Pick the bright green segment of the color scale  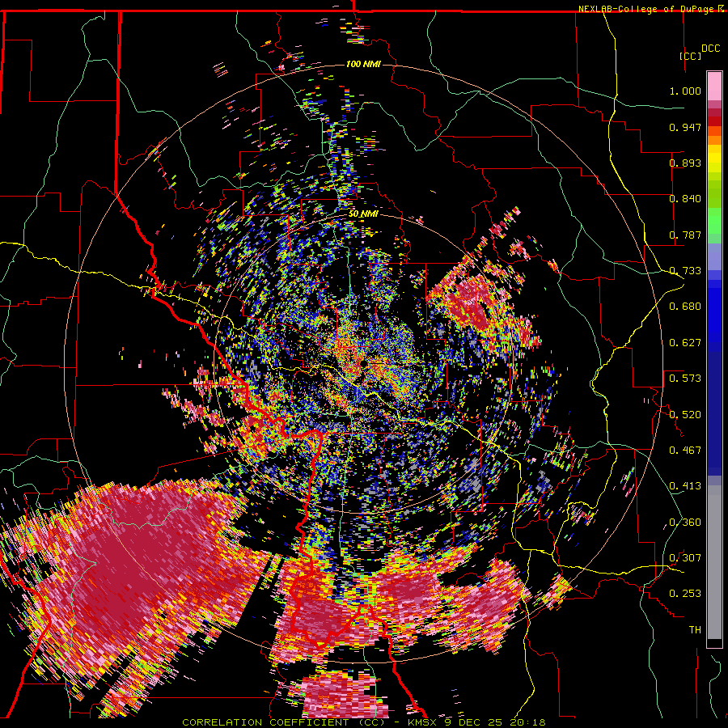pyautogui.click(x=714, y=221)
